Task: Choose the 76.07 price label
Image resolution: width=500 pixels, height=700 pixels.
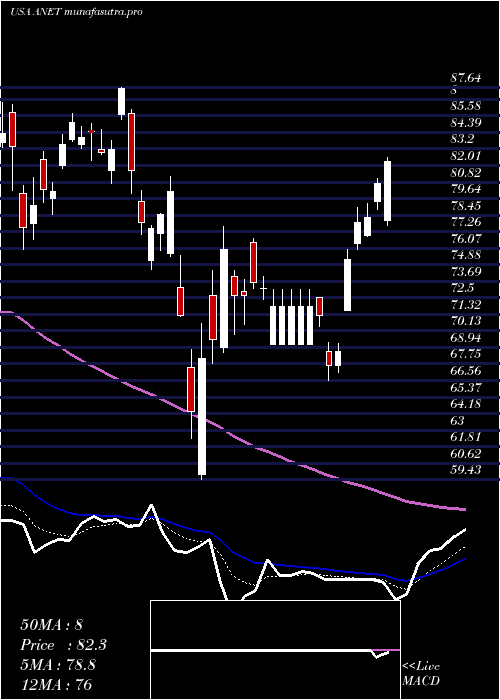Action: 466,238
